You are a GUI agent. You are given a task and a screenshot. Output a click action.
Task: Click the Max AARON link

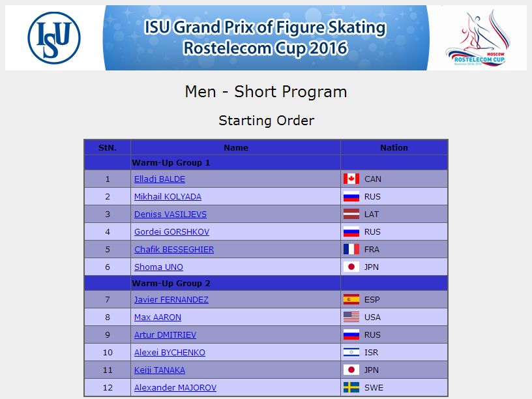[x=157, y=318]
